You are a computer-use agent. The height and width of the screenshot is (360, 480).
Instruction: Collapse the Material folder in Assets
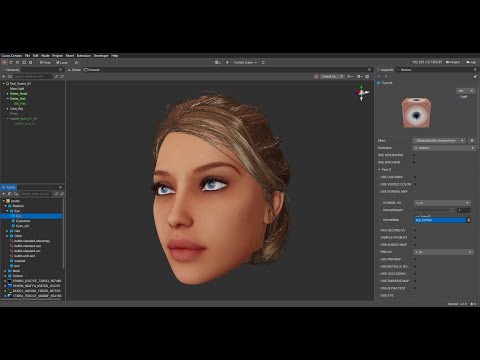coord(6,206)
